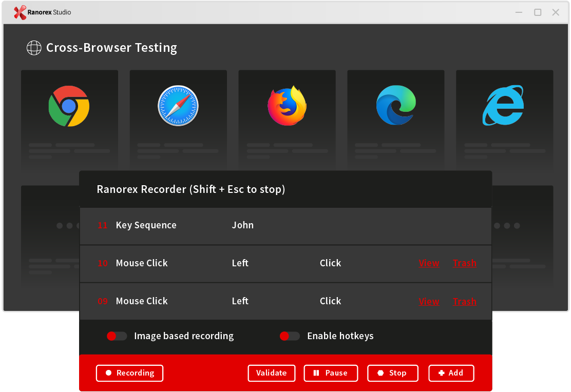The width and height of the screenshot is (571, 392).
Task: Click the 'Cross-Browser Testing' heading
Action: [x=111, y=48]
